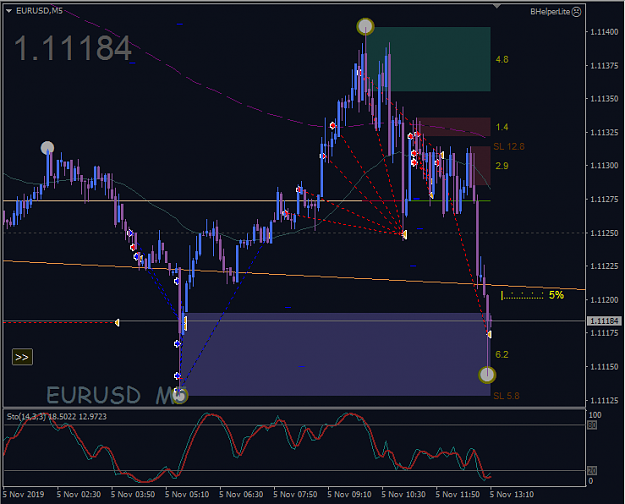Image resolution: width=625 pixels, height=504 pixels.
Task: Click the trade close arrow at 1.11250 convergence
Action: point(404,234)
